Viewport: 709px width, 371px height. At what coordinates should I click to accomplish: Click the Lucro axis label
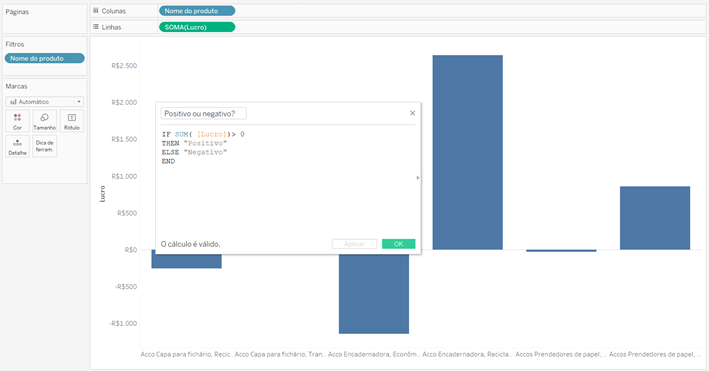[x=102, y=194]
